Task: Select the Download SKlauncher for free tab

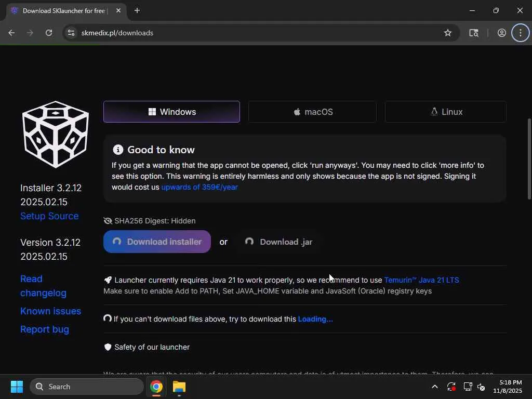Action: coord(66,11)
